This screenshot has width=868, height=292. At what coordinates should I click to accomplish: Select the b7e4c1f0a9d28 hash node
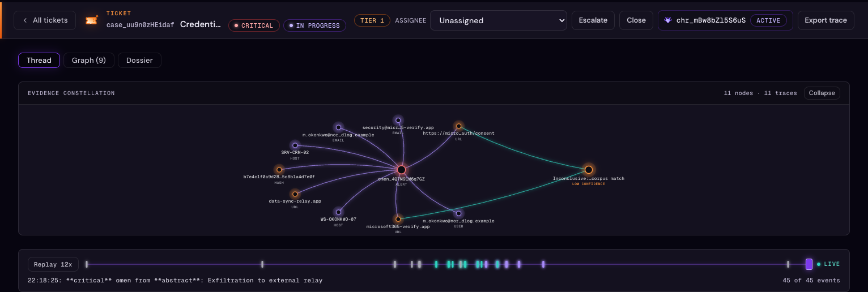279,170
